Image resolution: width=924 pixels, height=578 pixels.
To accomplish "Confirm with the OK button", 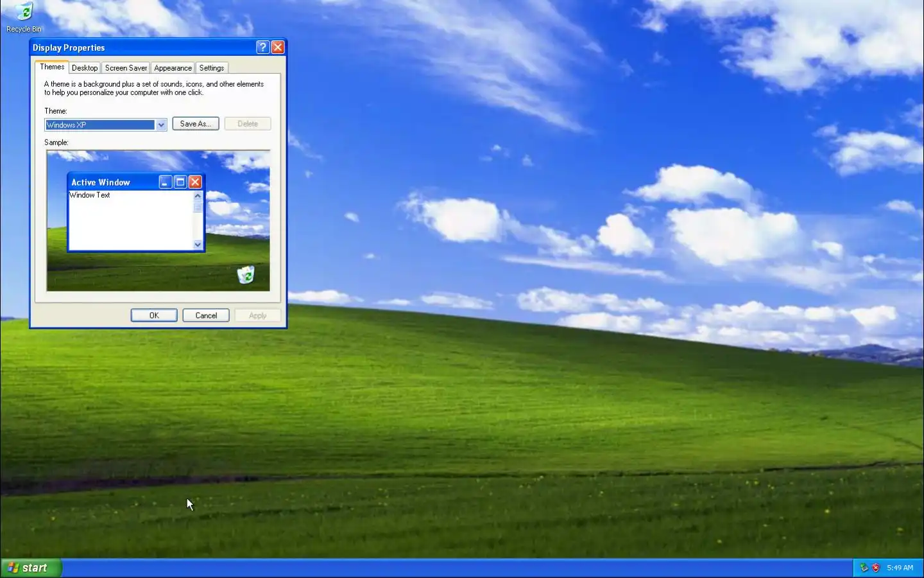I will pos(154,315).
